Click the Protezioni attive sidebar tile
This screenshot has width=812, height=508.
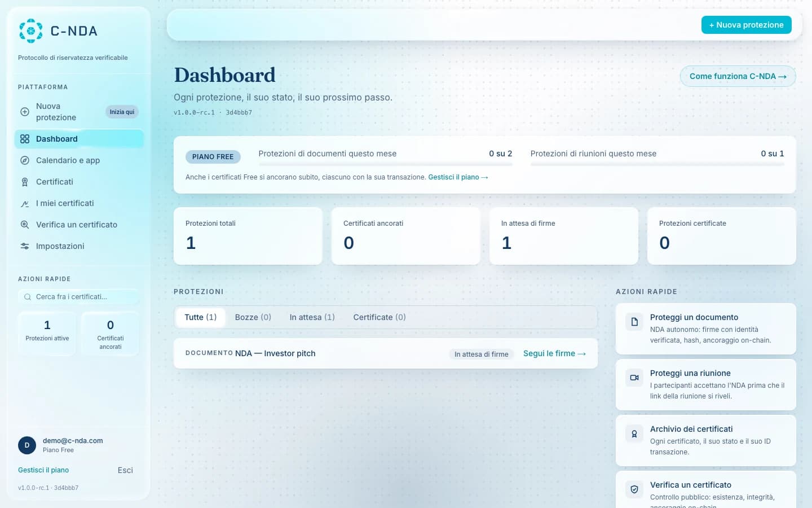click(x=47, y=334)
